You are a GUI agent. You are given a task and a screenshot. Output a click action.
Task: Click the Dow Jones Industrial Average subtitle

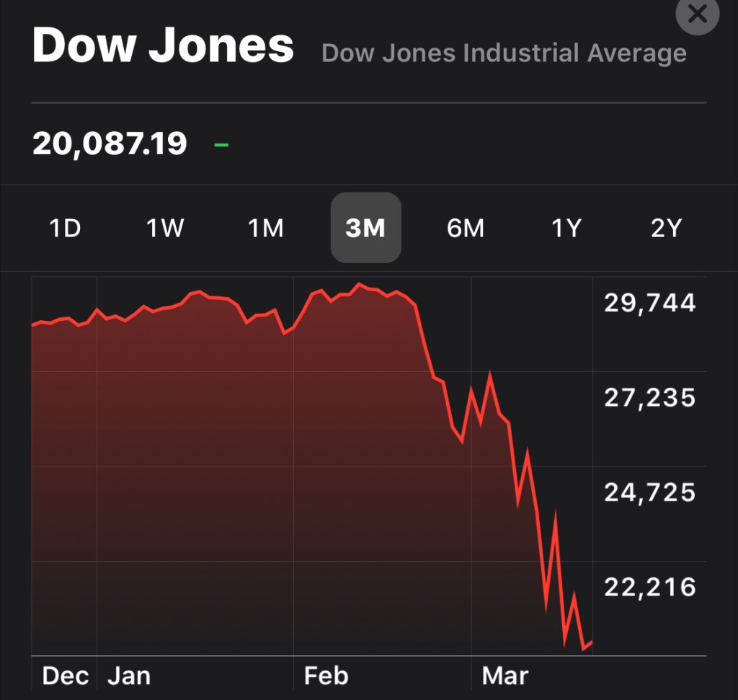504,53
